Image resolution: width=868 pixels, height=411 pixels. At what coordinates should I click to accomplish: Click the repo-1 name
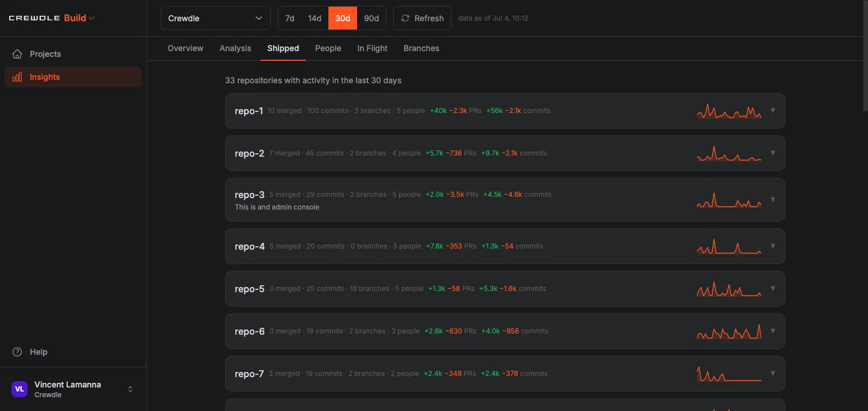click(x=249, y=111)
